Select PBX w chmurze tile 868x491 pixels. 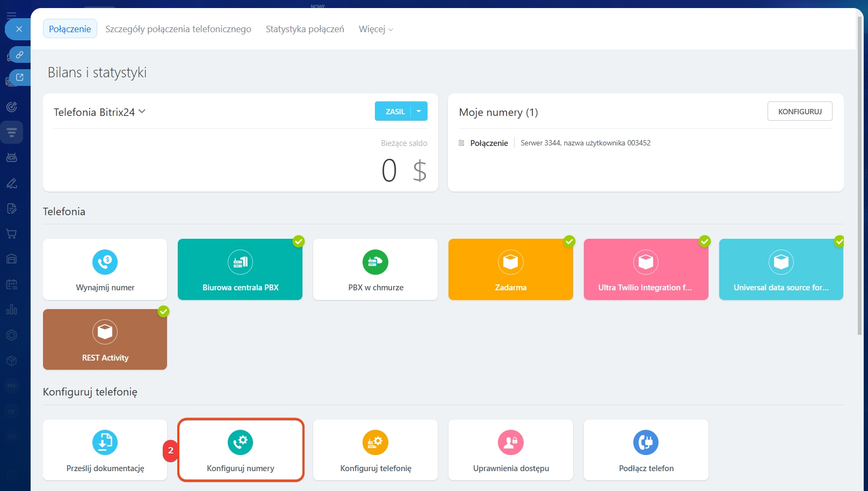[x=375, y=269]
